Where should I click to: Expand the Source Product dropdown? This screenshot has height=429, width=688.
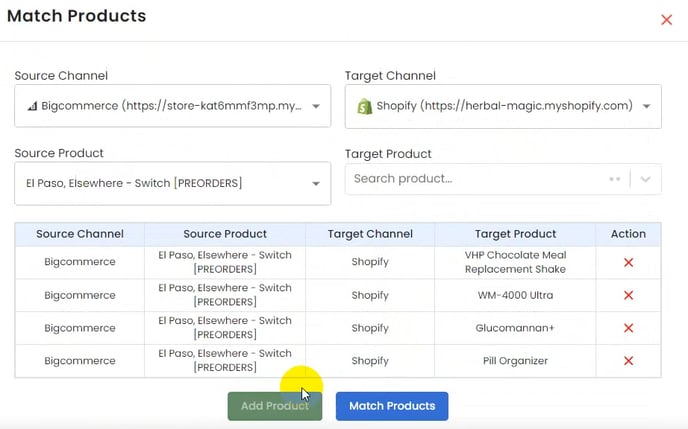pos(172,183)
